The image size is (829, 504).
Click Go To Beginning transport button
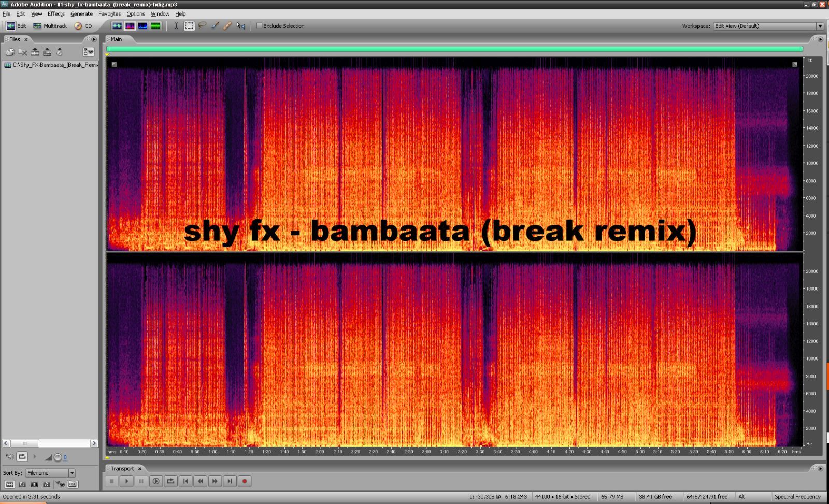tap(185, 481)
